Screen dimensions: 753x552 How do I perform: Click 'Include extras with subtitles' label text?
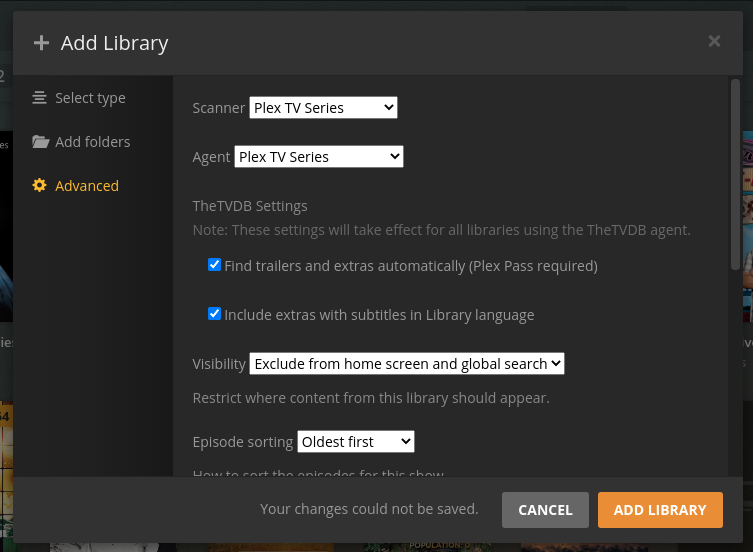(379, 315)
